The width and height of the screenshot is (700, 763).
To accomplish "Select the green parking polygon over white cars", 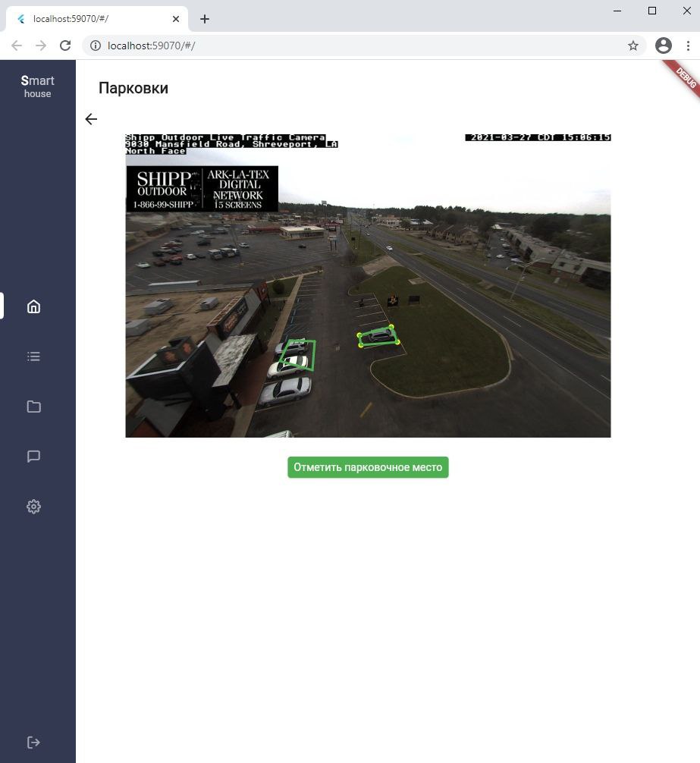I will click(x=298, y=355).
